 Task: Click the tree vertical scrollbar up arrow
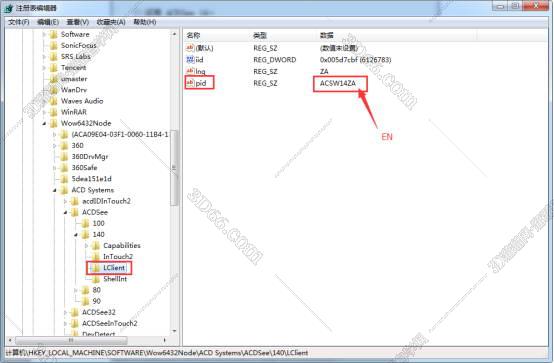174,34
